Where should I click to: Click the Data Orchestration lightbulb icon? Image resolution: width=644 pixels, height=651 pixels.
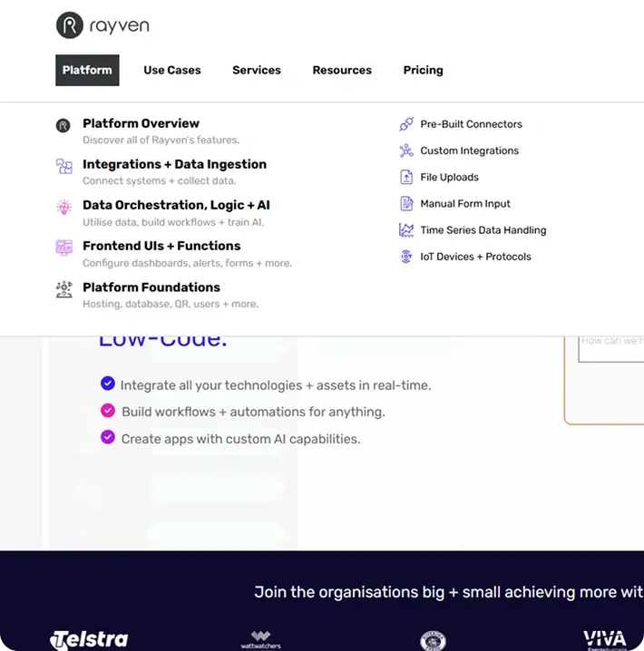coord(63,207)
